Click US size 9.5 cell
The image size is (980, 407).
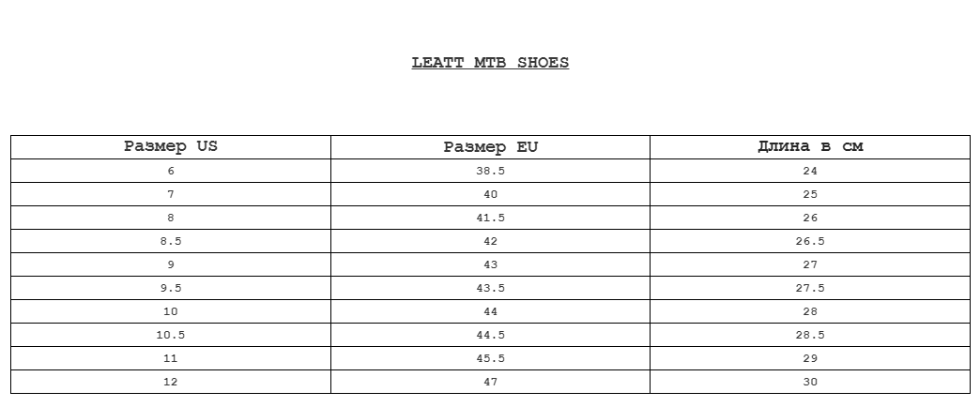pyautogui.click(x=171, y=288)
